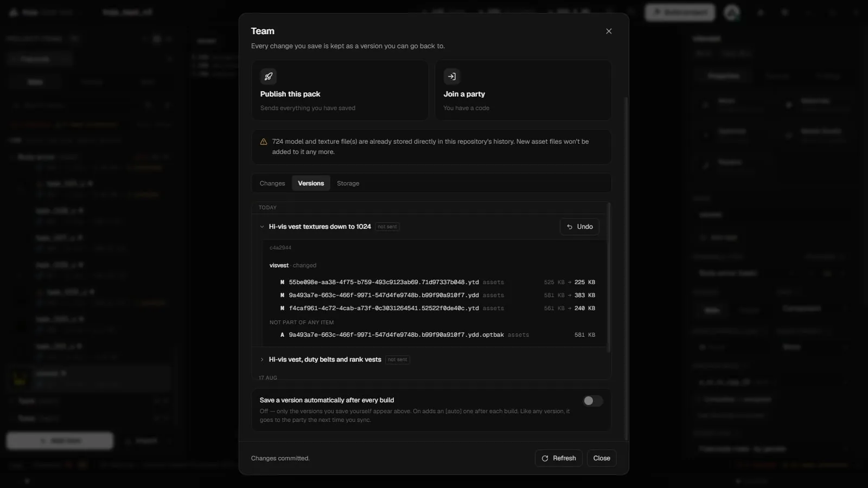Click the Close button in the dialog footer
This screenshot has width=868, height=488.
click(x=602, y=458)
